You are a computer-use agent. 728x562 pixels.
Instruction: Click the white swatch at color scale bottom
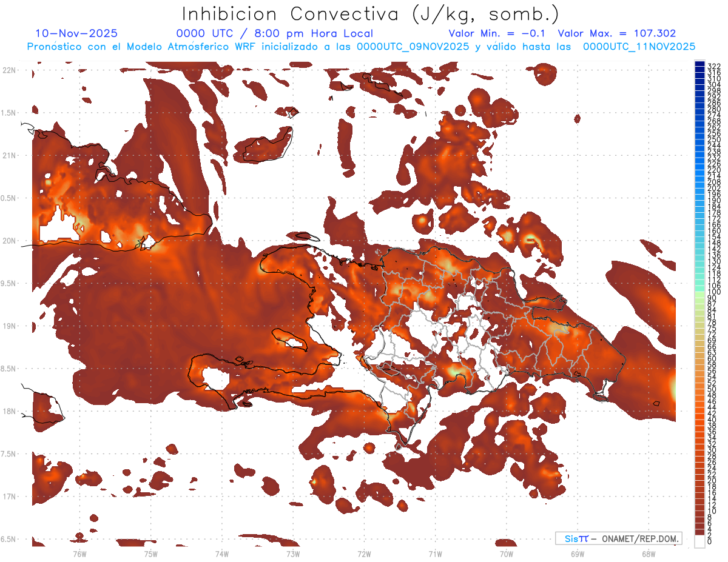(699, 541)
